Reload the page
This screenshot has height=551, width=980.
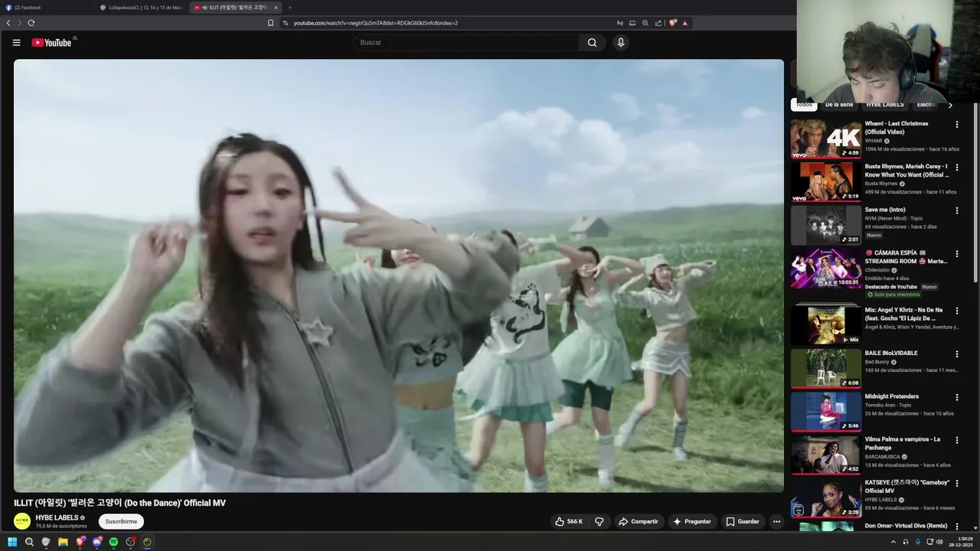(x=31, y=23)
